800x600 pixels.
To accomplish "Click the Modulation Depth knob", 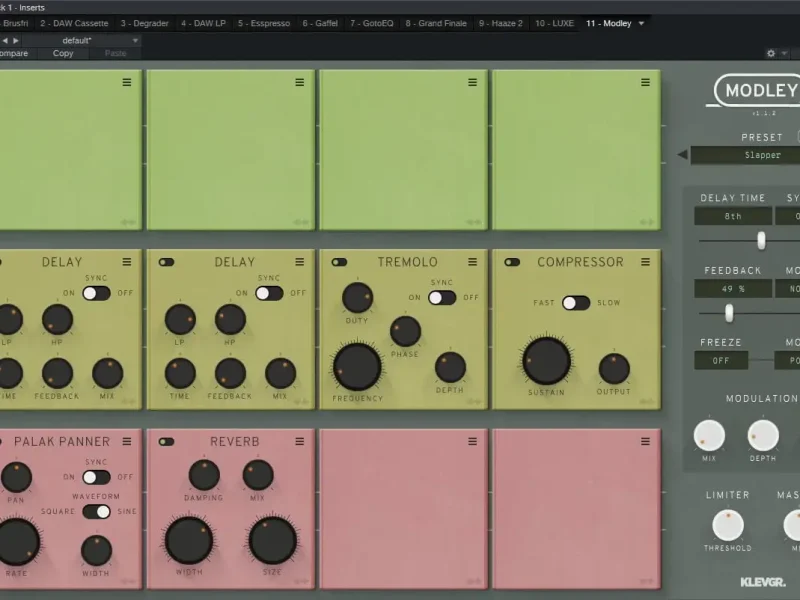I will point(763,436).
